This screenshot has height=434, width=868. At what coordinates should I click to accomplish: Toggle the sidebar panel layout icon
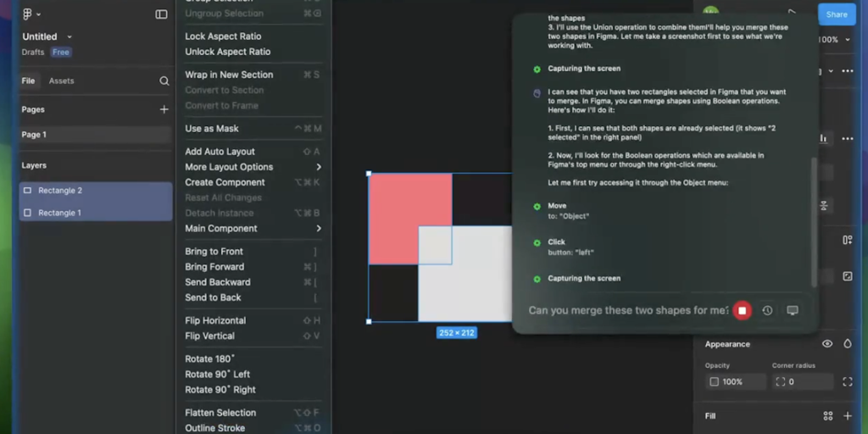[x=161, y=14]
